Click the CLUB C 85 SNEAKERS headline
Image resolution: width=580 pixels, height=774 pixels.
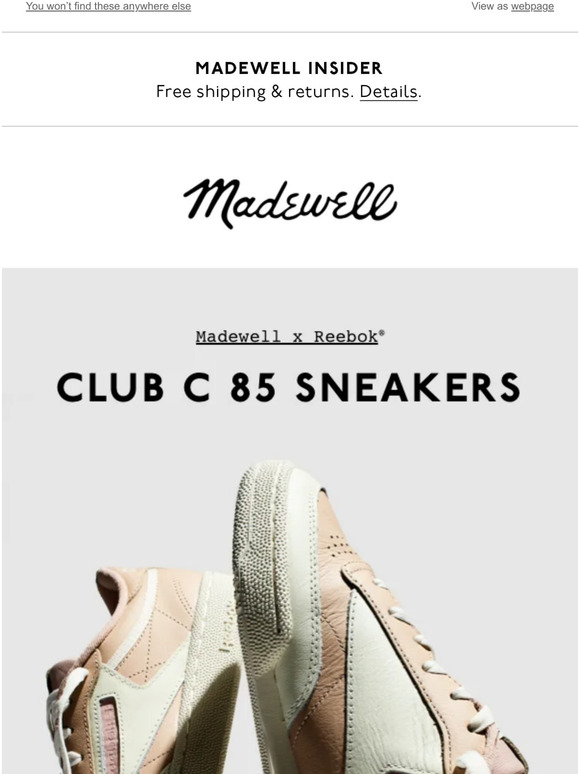pyautogui.click(x=289, y=387)
